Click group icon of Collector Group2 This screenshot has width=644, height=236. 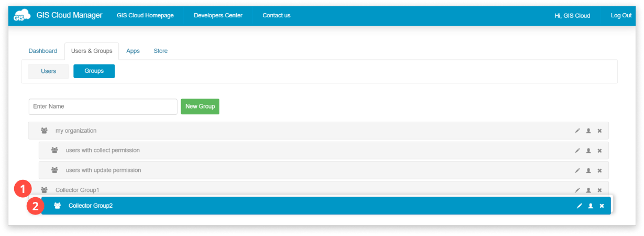(57, 206)
